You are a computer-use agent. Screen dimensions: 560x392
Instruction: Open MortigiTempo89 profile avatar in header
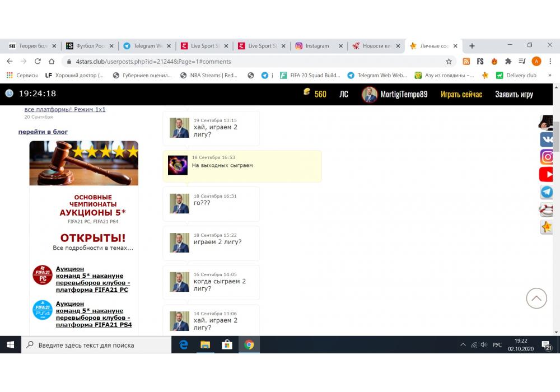[370, 94]
